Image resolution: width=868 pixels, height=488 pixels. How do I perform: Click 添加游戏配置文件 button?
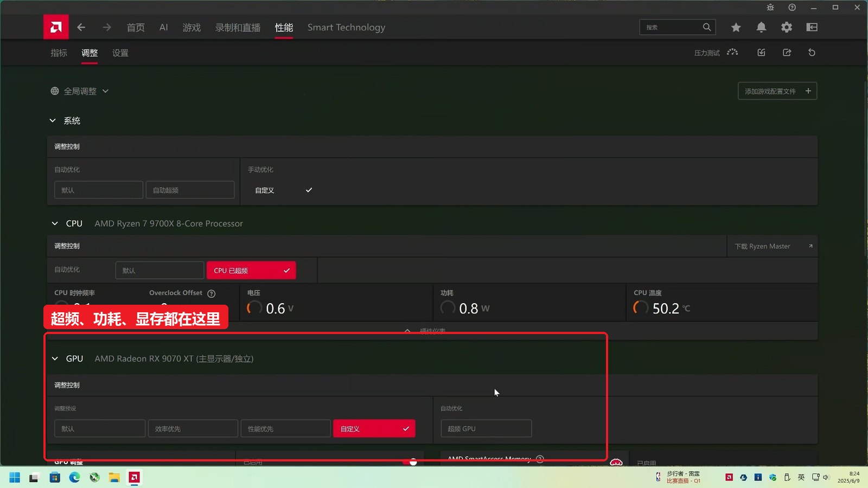[777, 91]
